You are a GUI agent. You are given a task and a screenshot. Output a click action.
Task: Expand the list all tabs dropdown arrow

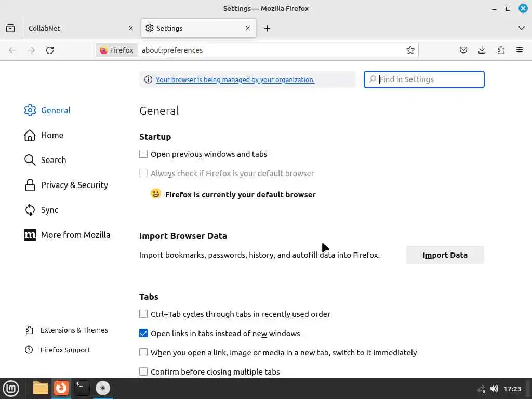tap(522, 28)
